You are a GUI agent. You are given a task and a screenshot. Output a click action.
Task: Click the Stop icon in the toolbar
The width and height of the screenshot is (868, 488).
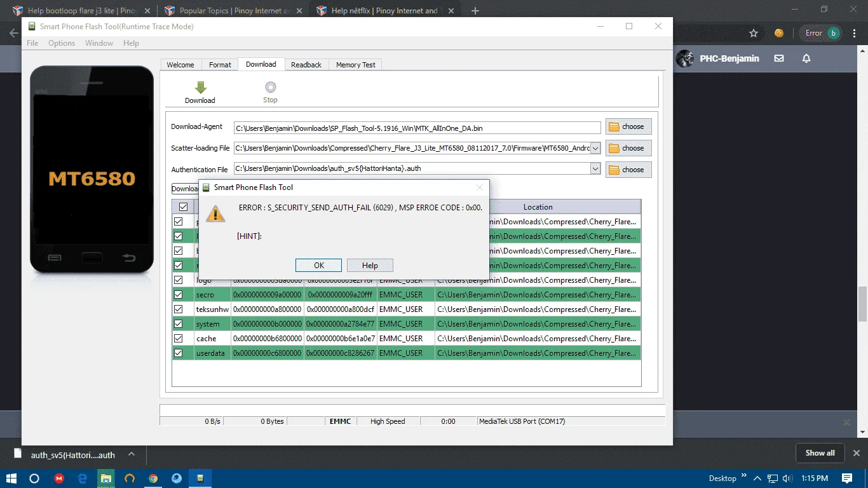pyautogui.click(x=270, y=88)
